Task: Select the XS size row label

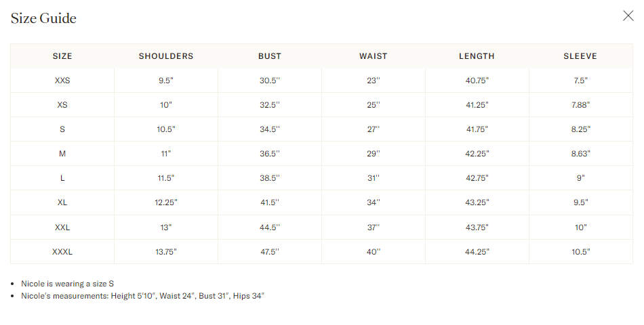Action: click(62, 105)
